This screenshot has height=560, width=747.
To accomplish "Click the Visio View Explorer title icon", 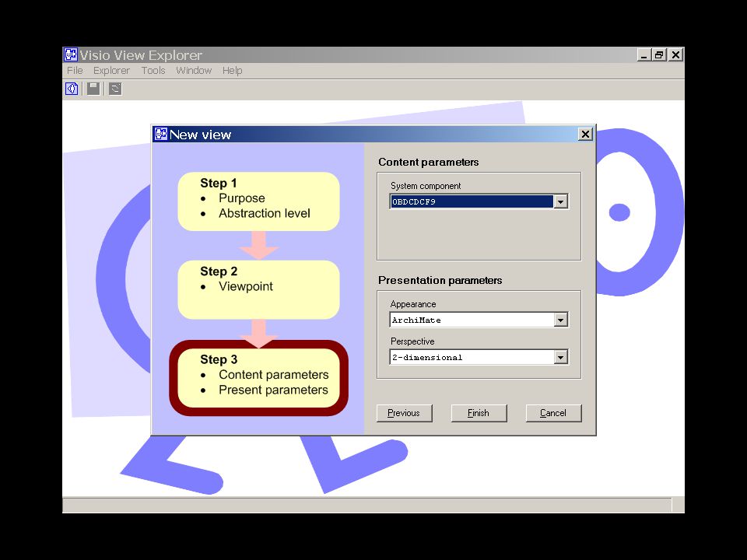I will click(x=71, y=54).
